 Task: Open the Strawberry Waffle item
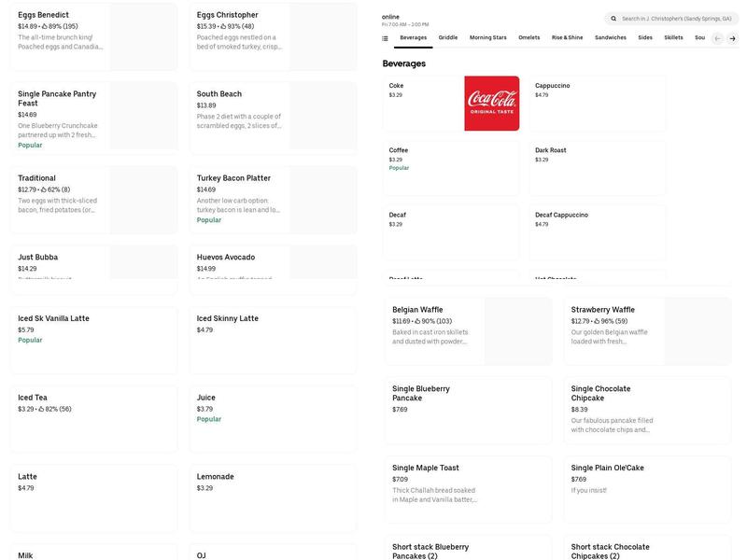pos(647,331)
